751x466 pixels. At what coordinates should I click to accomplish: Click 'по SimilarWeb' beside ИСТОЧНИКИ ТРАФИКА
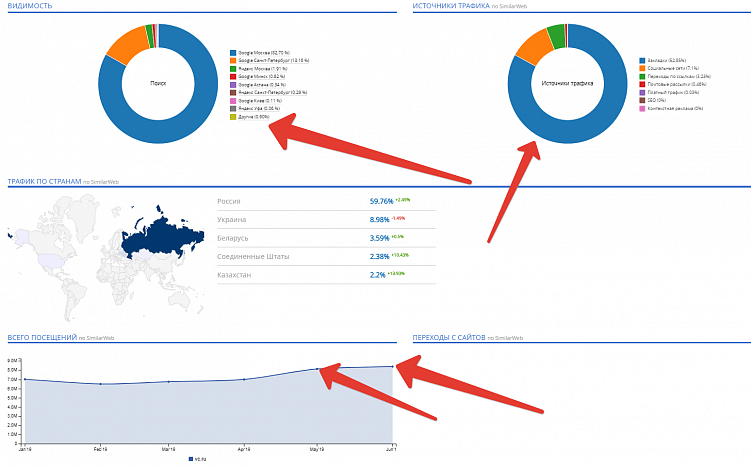pos(509,6)
